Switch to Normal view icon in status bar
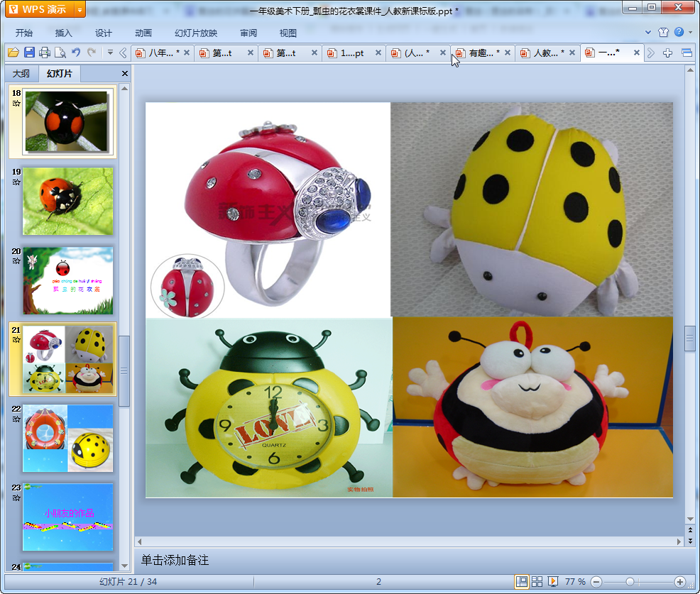Image resolution: width=700 pixels, height=594 pixels. [x=521, y=581]
